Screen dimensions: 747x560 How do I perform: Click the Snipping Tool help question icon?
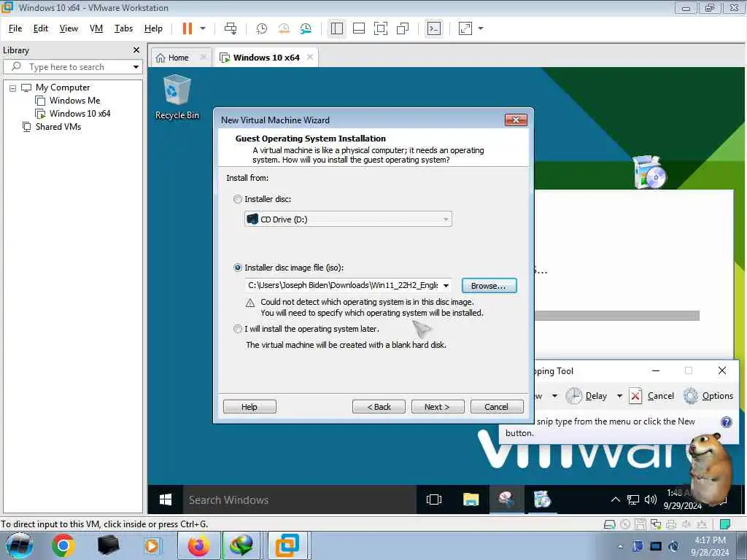coord(726,422)
